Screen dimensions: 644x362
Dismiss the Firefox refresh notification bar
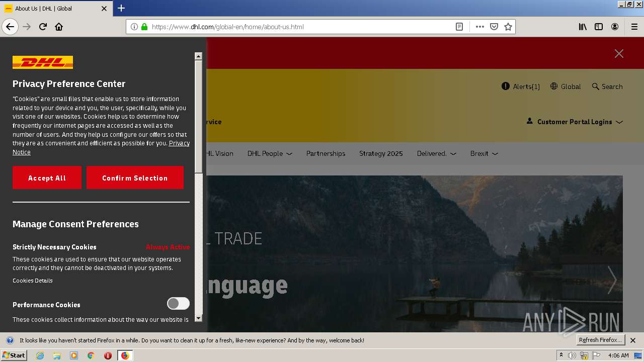pyautogui.click(x=633, y=340)
